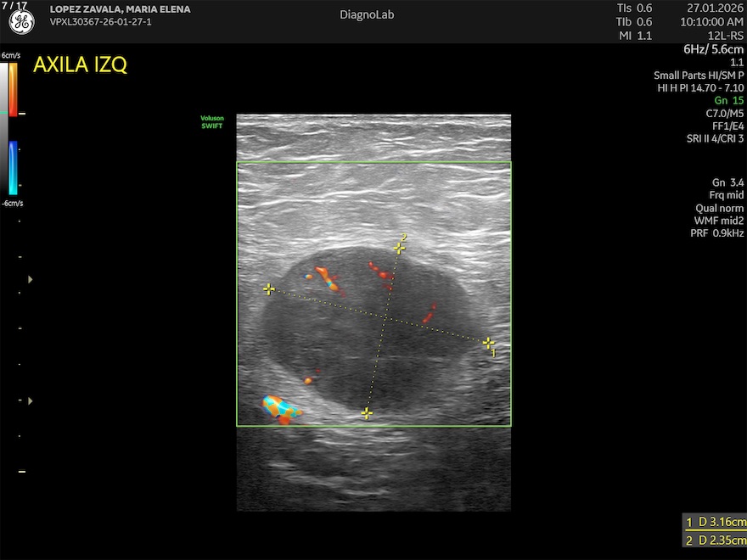Click the green Voluson SWIFT label

[x=211, y=122]
